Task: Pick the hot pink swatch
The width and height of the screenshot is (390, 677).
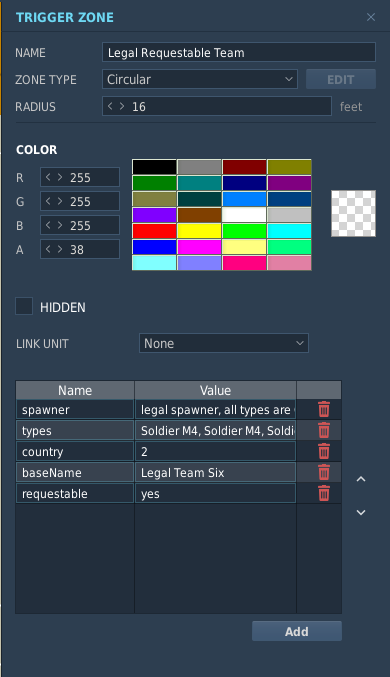Action: 244,263
